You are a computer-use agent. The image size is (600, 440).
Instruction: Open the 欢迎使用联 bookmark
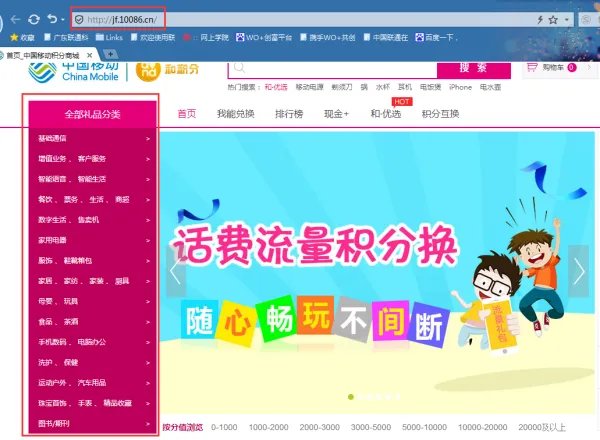click(x=153, y=37)
